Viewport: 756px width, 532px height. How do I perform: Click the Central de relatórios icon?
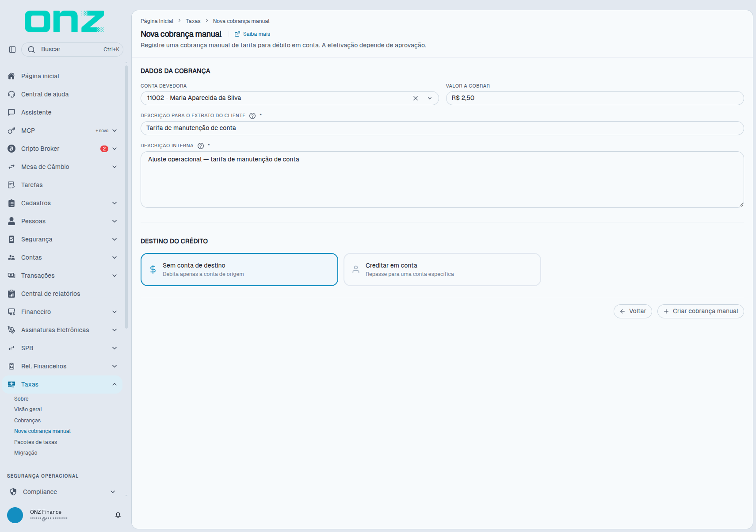pyautogui.click(x=11, y=294)
